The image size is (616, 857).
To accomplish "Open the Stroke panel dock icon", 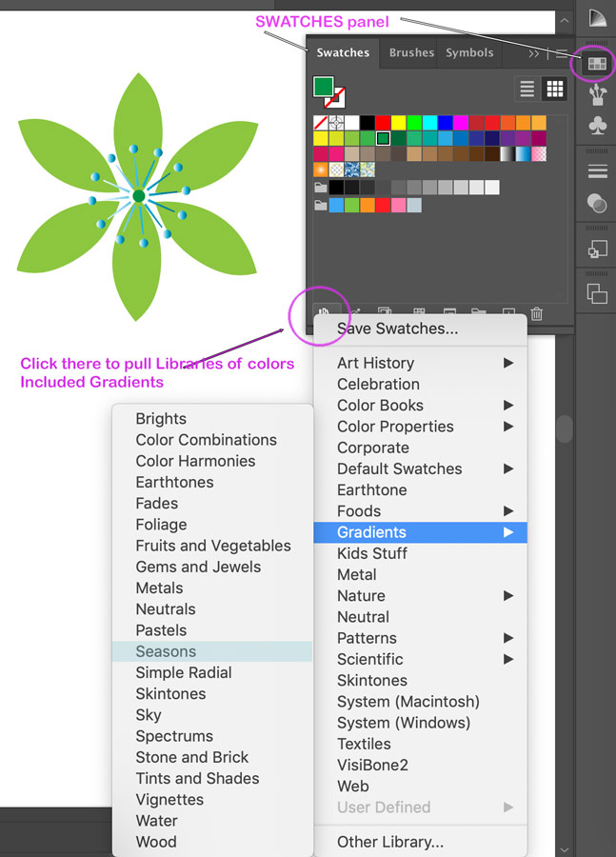I will click(597, 171).
